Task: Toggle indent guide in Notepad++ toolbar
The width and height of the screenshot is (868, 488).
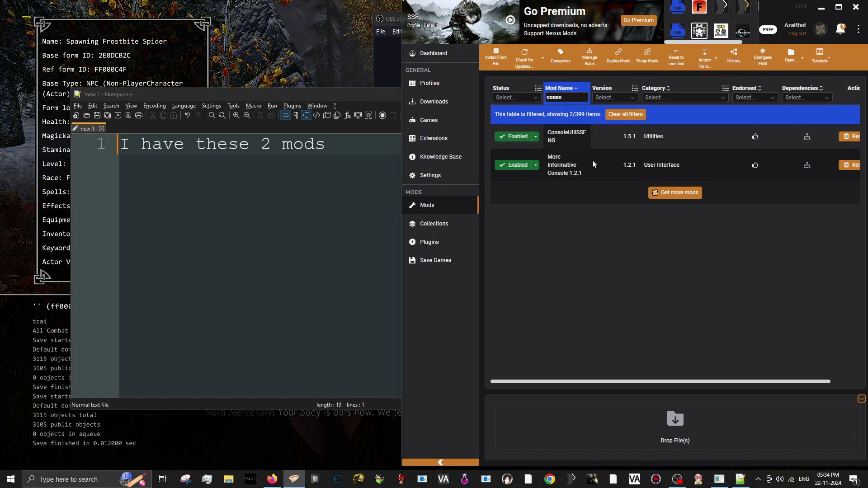Action: point(306,116)
